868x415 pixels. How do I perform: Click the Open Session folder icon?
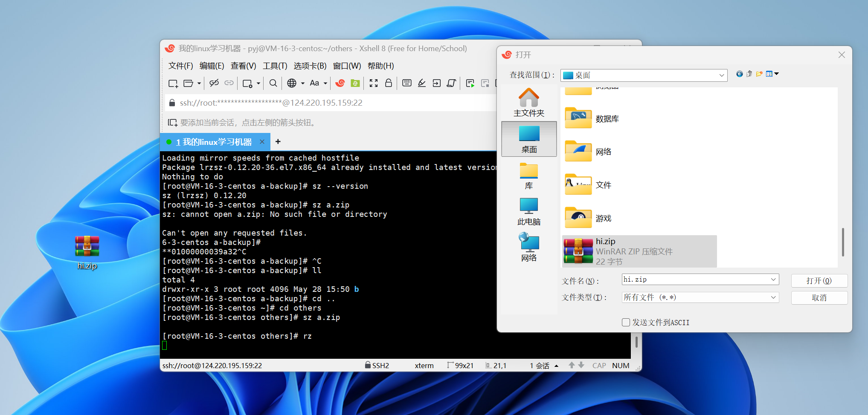pos(188,84)
